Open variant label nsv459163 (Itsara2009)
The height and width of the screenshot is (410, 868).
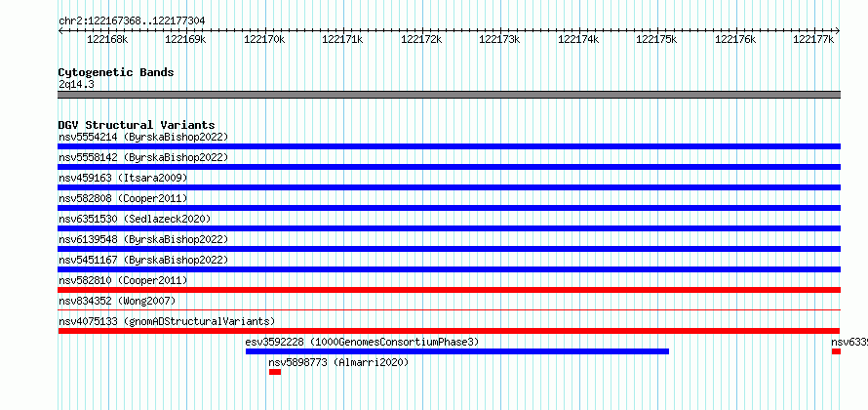(x=123, y=178)
